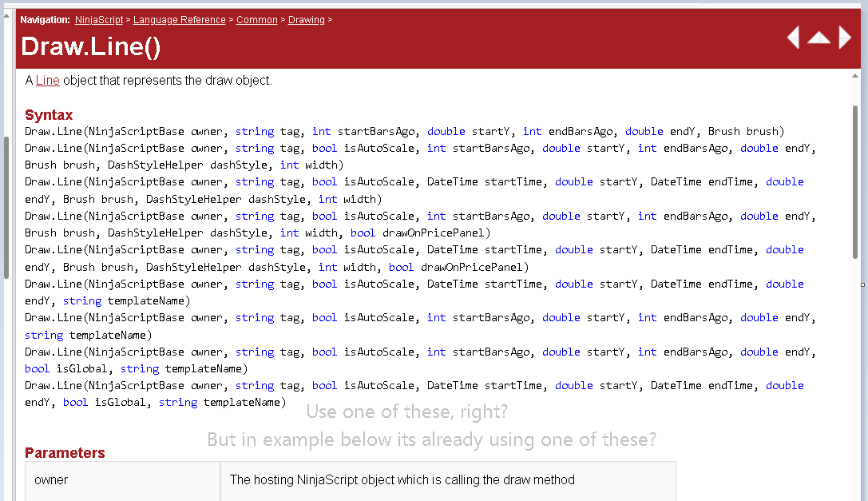
Task: Click the 'Navigation:' label
Action: coord(45,20)
